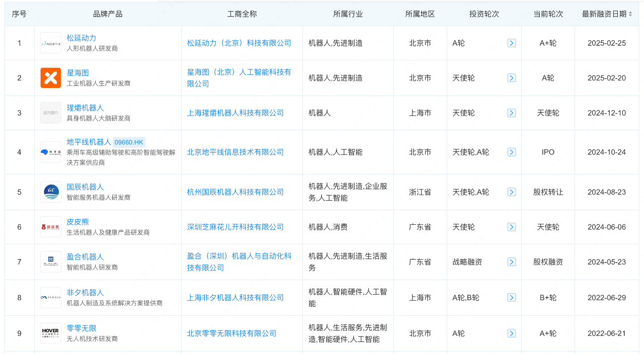The height and width of the screenshot is (354, 644).
Task: Click the date 2024-12-10
Action: (607, 113)
